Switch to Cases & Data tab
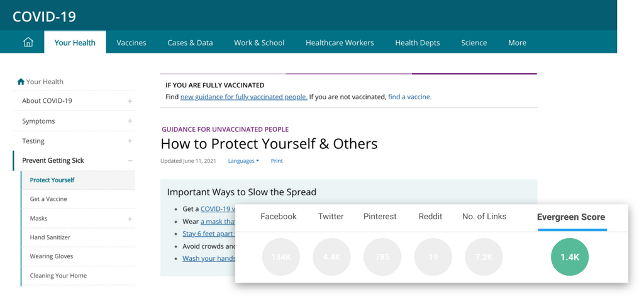Image resolution: width=644 pixels, height=299 pixels. [190, 43]
